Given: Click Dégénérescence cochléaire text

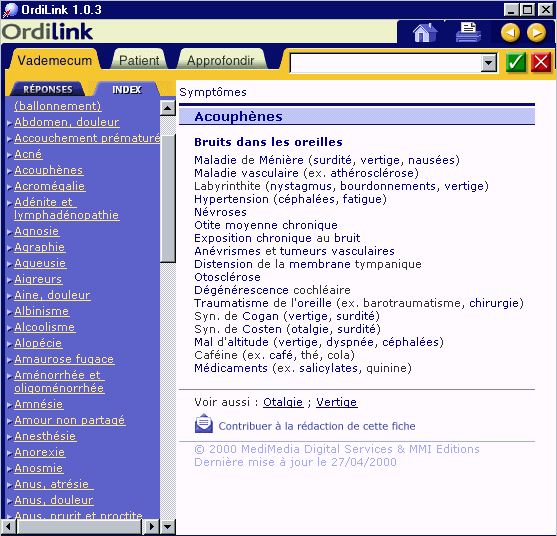Looking at the screenshot, I should [x=272, y=290].
